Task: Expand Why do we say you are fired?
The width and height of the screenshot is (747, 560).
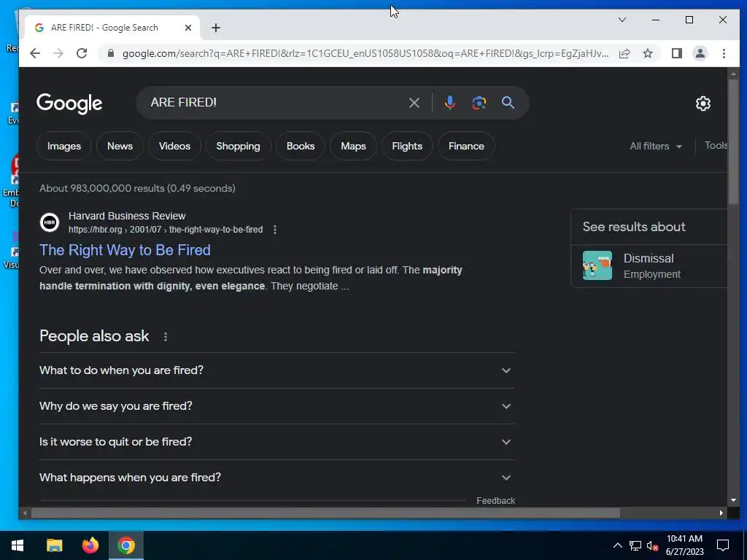Action: click(x=277, y=406)
